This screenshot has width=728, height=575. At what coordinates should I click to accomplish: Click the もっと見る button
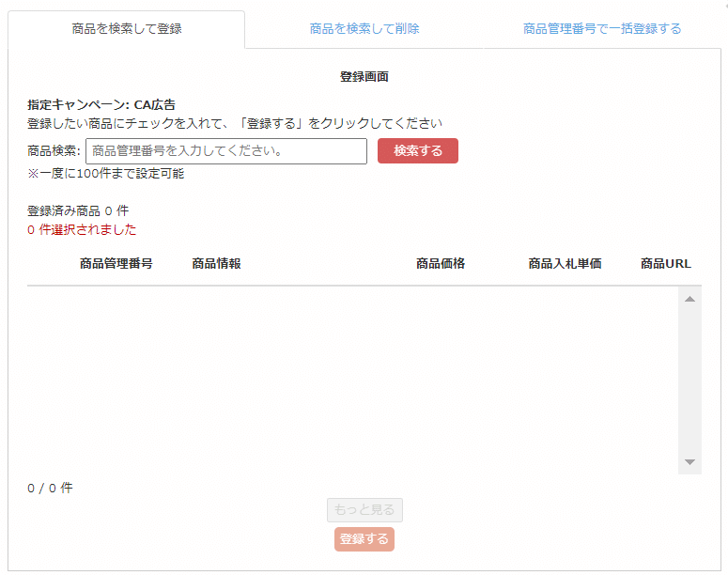click(x=364, y=510)
